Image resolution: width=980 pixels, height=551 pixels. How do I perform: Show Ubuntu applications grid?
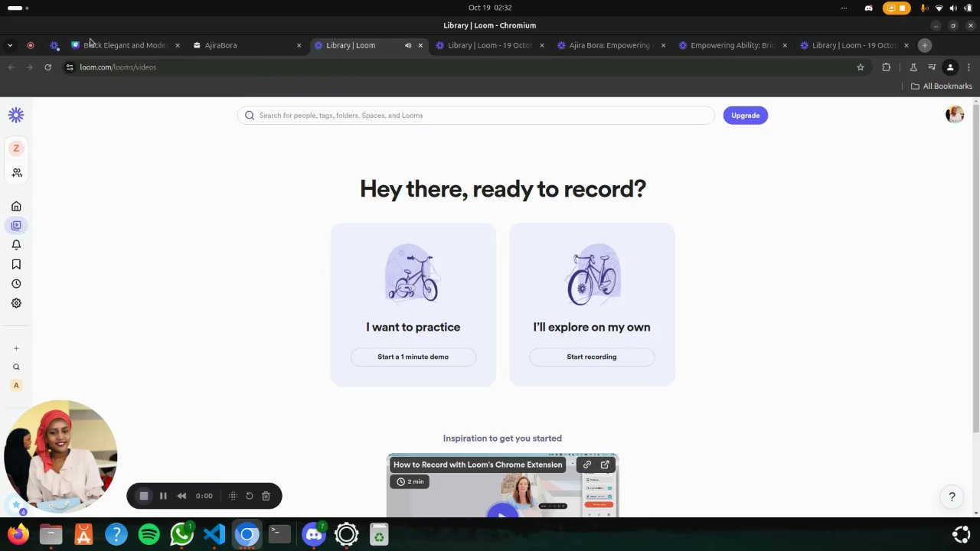tap(961, 534)
